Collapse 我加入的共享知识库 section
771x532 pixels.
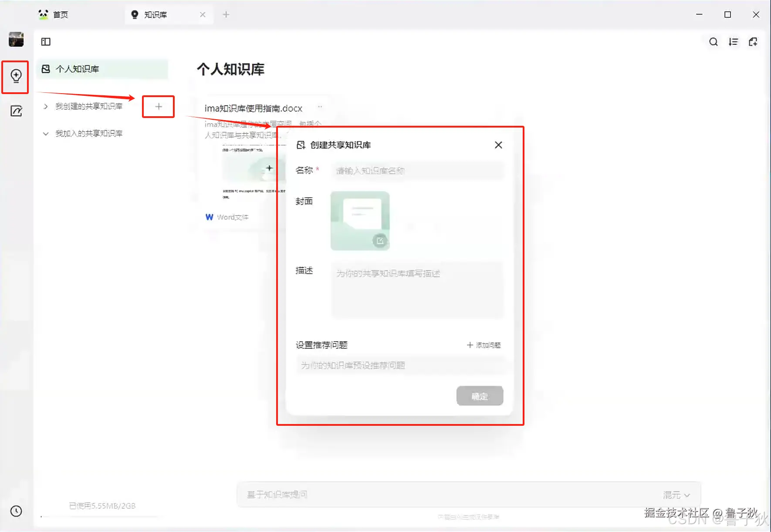tap(46, 133)
